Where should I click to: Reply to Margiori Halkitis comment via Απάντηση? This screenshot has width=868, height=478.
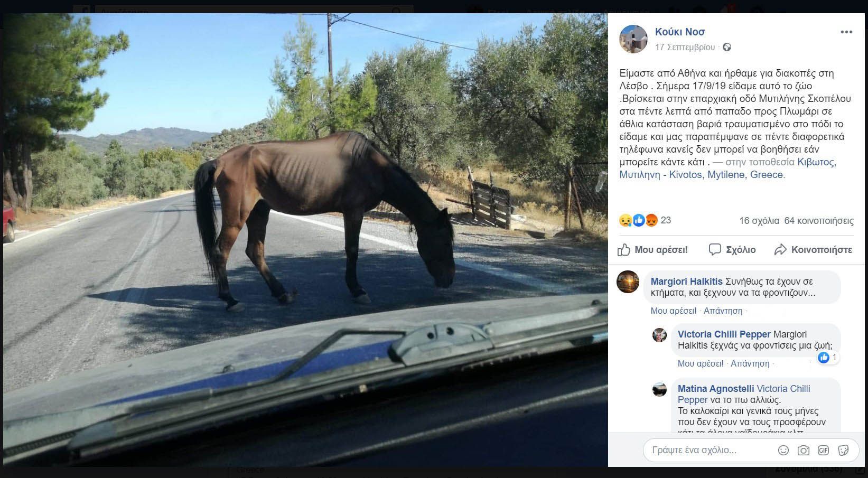tap(723, 311)
